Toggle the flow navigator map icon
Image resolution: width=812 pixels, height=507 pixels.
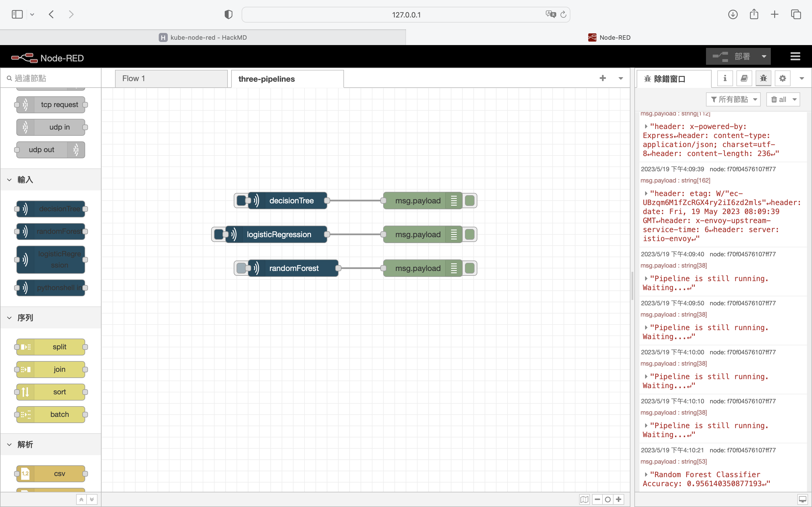click(x=584, y=499)
